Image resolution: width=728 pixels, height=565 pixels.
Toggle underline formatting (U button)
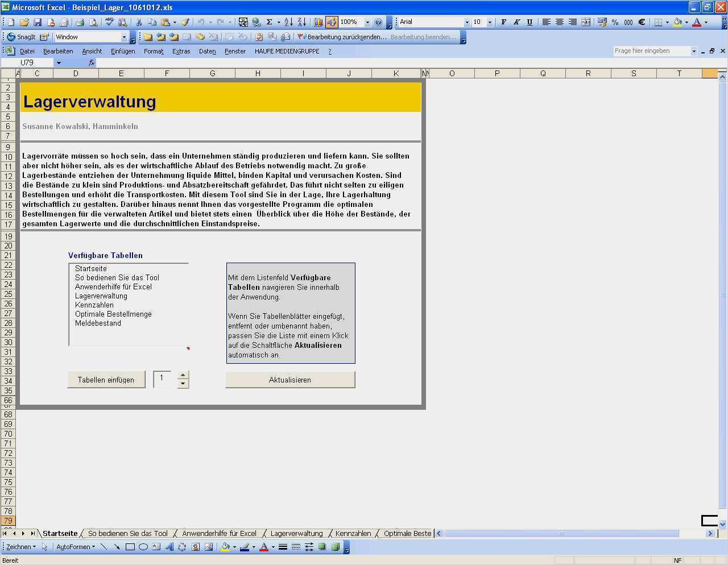pyautogui.click(x=530, y=22)
